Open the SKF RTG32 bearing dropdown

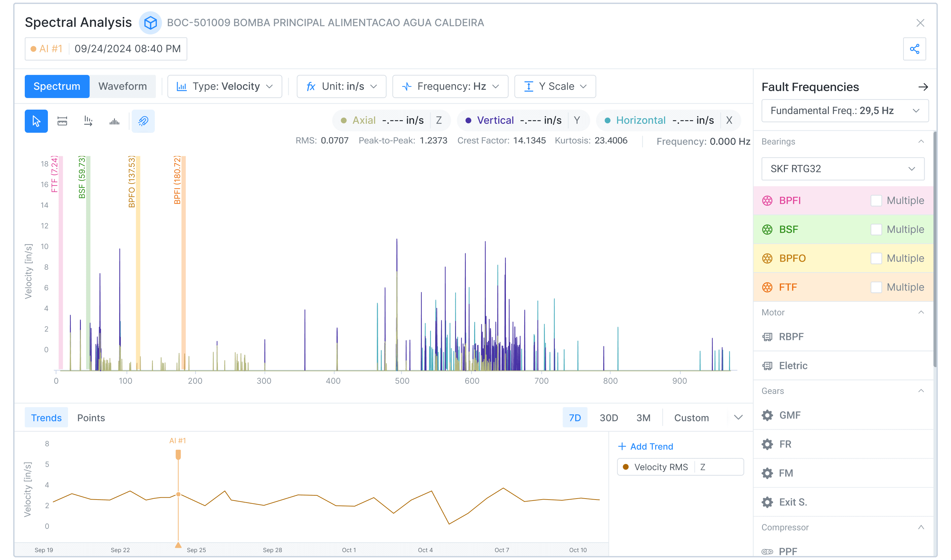coord(842,169)
